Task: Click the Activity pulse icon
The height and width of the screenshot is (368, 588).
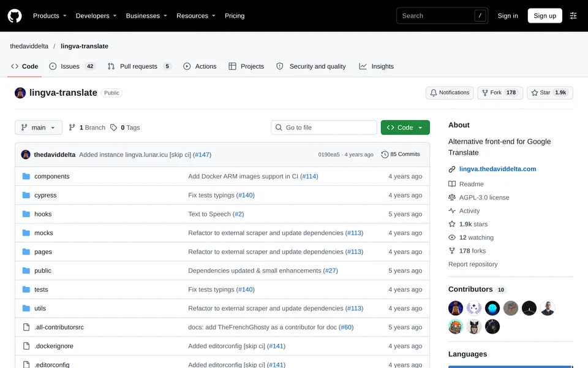Action: (452, 210)
